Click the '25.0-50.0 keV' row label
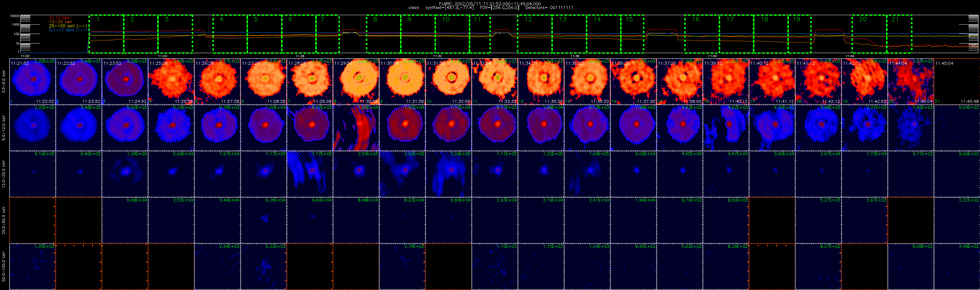This screenshot has height=290, width=980. (x=4, y=220)
